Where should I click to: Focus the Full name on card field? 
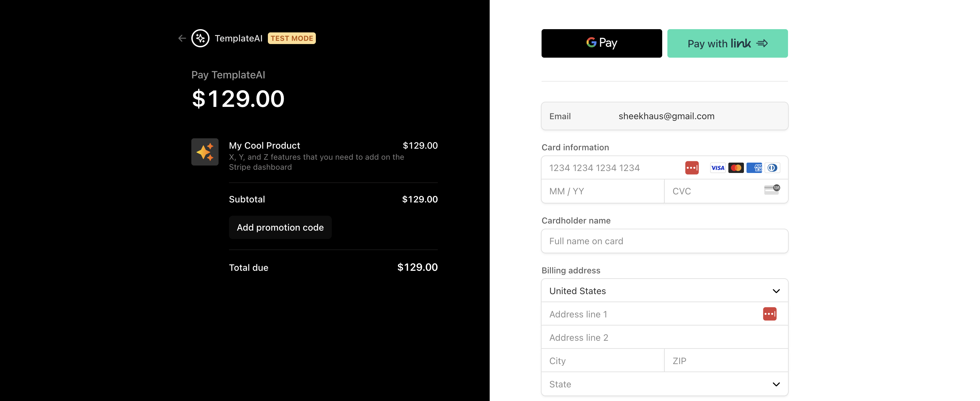[664, 241]
